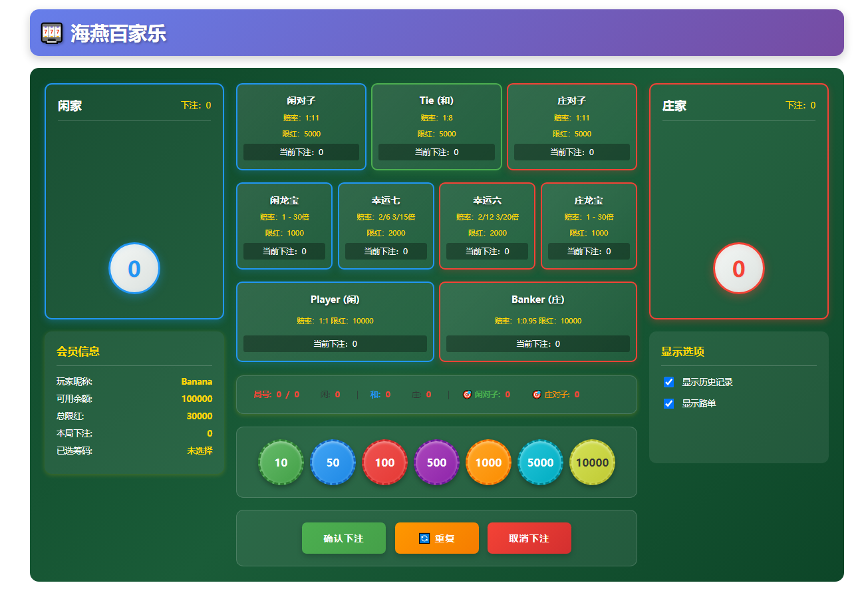Select the blue 50 chip

(x=333, y=462)
